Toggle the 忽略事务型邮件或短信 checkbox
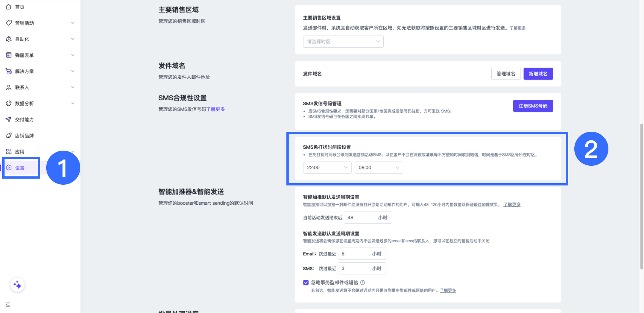Screen dimensions: 644x313 [306, 282]
